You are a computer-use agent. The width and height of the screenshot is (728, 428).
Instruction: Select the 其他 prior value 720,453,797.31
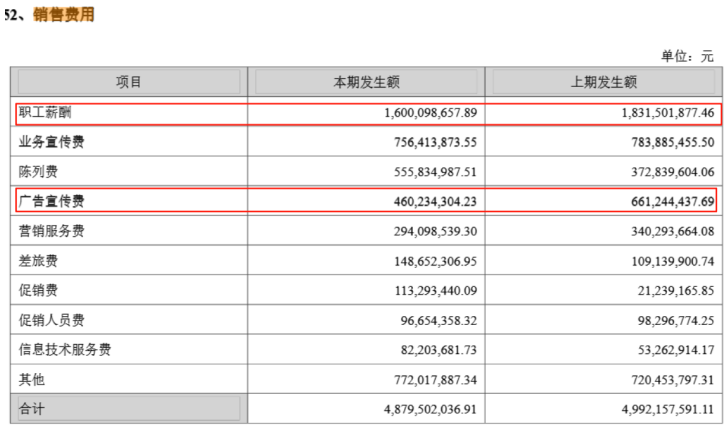pos(658,380)
